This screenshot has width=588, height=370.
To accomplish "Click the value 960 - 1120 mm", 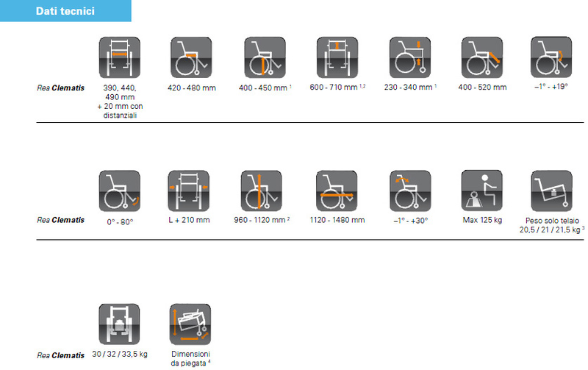I will (x=259, y=220).
